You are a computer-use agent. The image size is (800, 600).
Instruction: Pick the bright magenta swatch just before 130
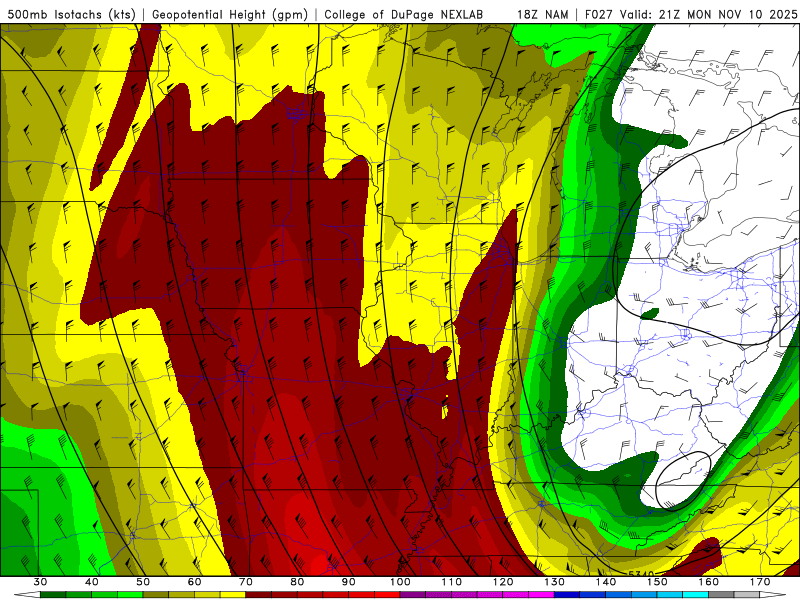click(541, 595)
